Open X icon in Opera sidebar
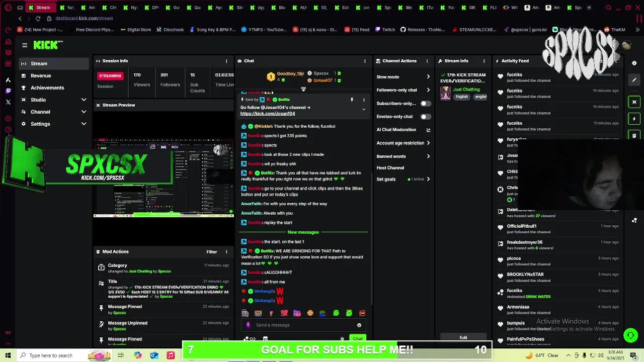The height and width of the screenshot is (362, 644). (8, 102)
